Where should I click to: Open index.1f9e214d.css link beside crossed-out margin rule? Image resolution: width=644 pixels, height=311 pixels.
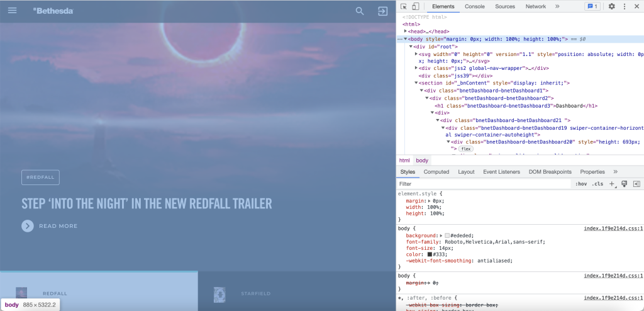pyautogui.click(x=613, y=276)
